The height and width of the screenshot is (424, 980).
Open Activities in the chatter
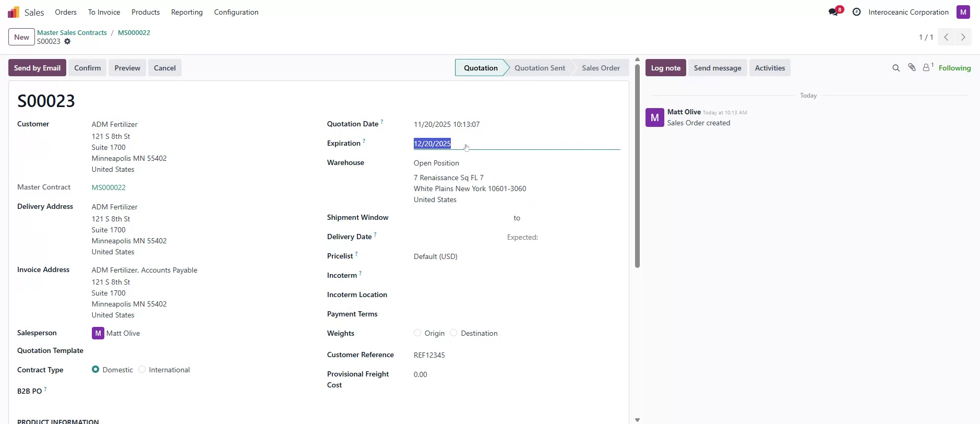(770, 68)
